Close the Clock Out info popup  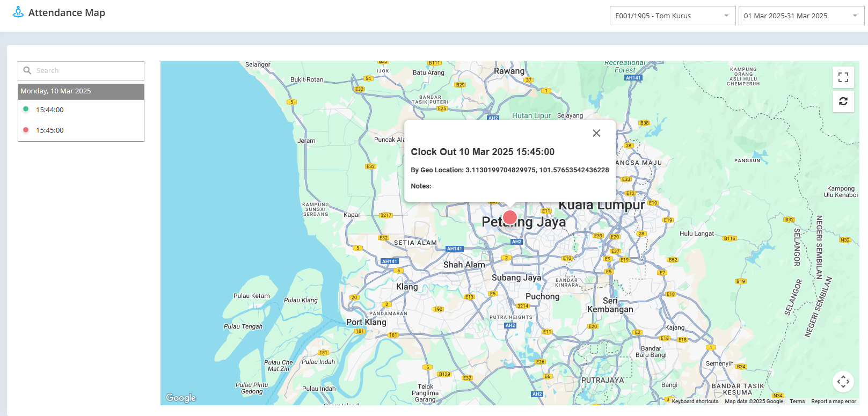pos(596,133)
